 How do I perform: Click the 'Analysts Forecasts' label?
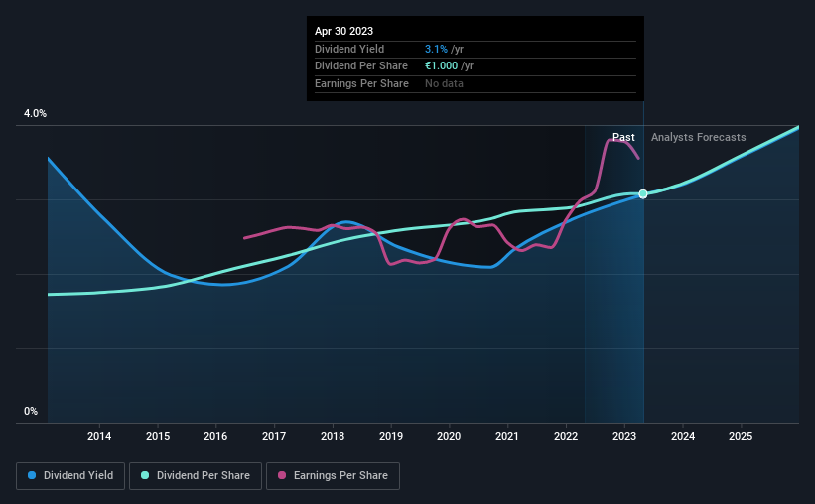[699, 137]
